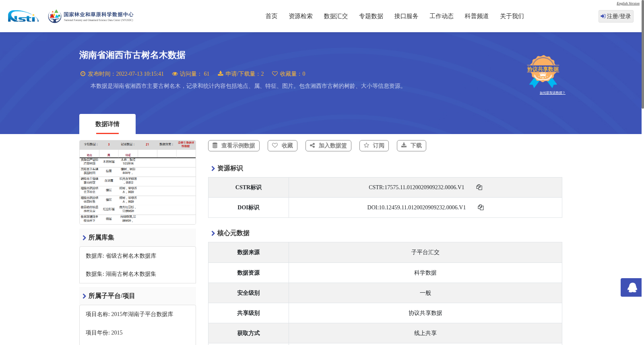Screen dimensions: 644x345
Task: Click the 注册/登录 button
Action: [x=616, y=16]
